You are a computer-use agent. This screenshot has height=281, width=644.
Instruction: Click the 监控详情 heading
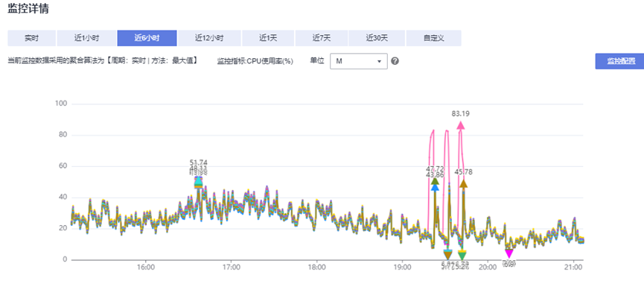coord(28,9)
